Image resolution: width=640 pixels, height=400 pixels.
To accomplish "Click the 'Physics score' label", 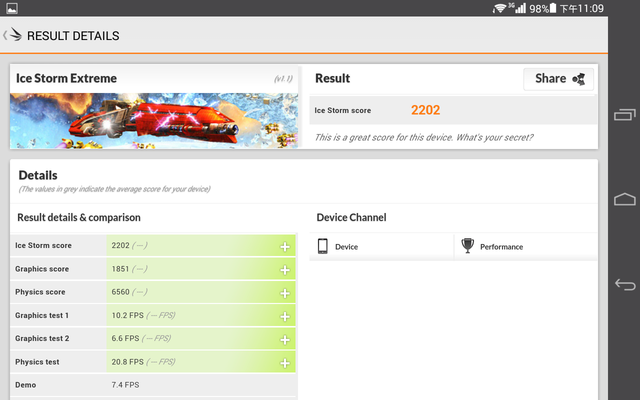I will click(40, 292).
